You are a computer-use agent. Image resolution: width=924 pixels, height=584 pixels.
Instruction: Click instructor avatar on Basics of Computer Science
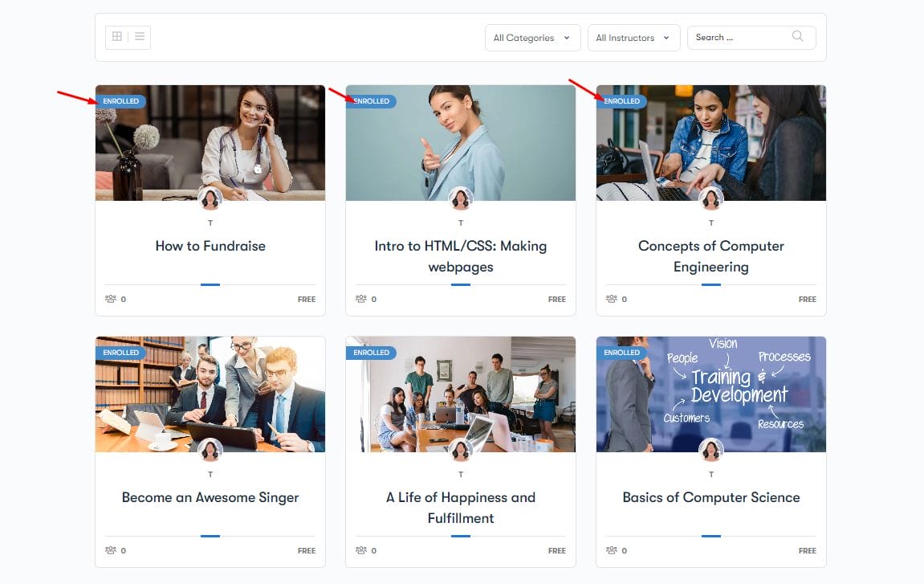pos(711,450)
